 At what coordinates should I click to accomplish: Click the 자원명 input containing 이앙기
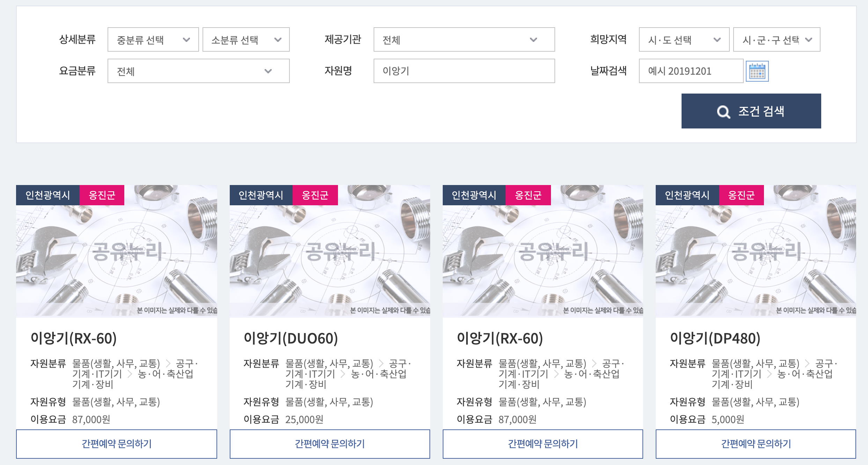click(x=464, y=71)
